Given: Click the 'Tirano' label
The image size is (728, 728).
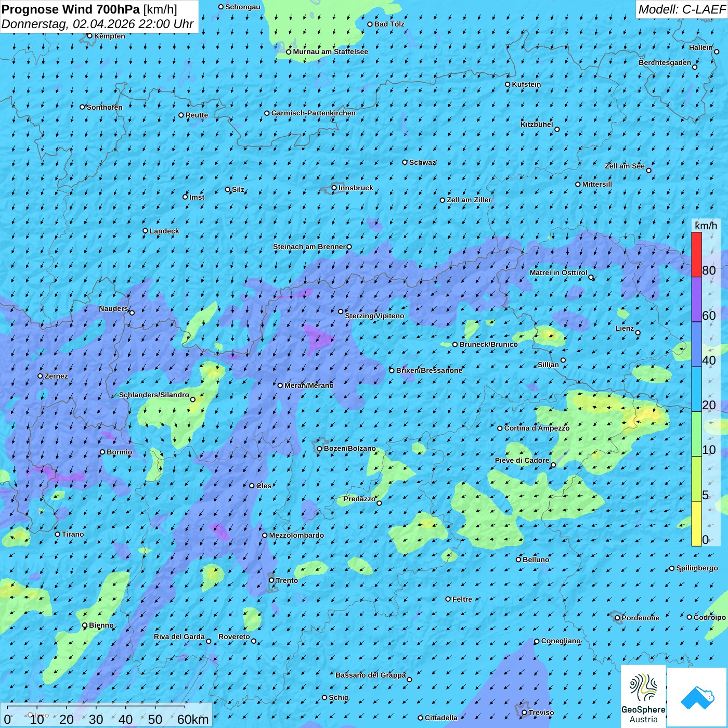Looking at the screenshot, I should [x=73, y=534].
